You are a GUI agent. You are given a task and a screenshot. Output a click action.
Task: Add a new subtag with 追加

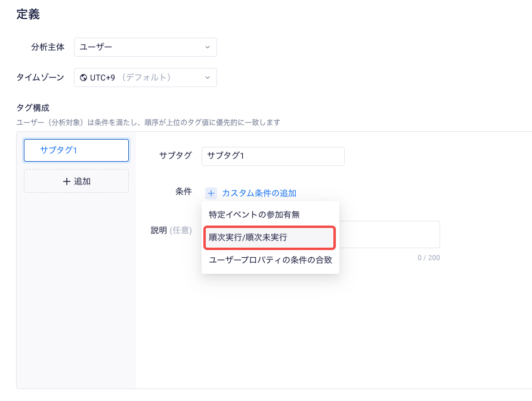tap(76, 181)
